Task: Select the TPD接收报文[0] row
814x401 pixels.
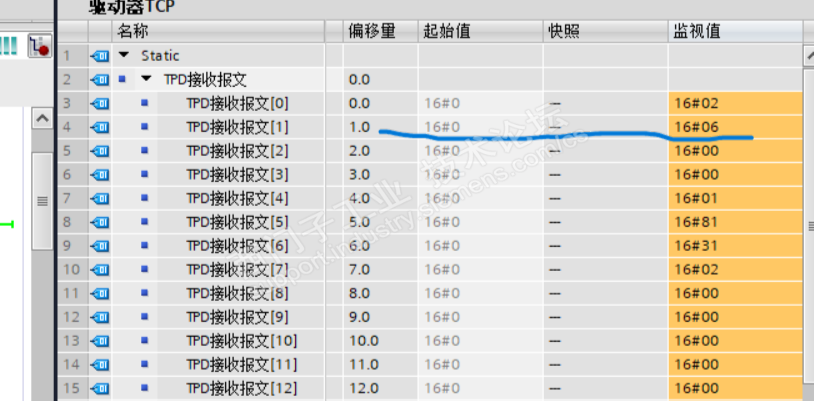Action: [x=430, y=103]
